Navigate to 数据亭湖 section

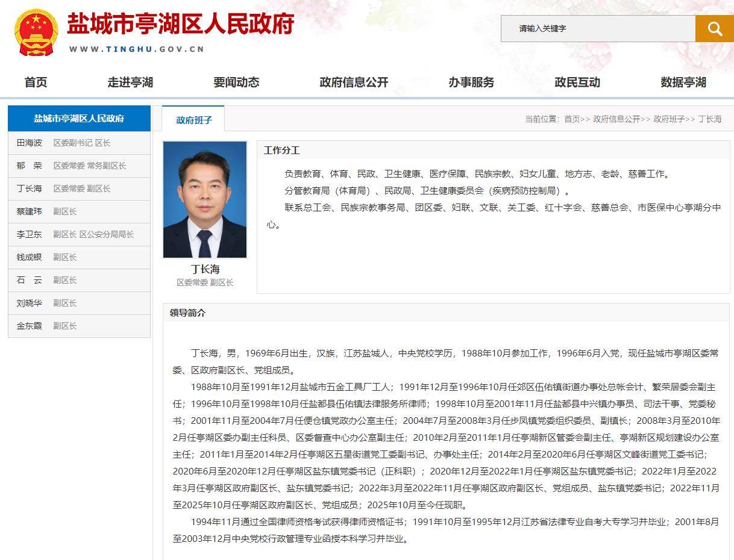[x=683, y=82]
